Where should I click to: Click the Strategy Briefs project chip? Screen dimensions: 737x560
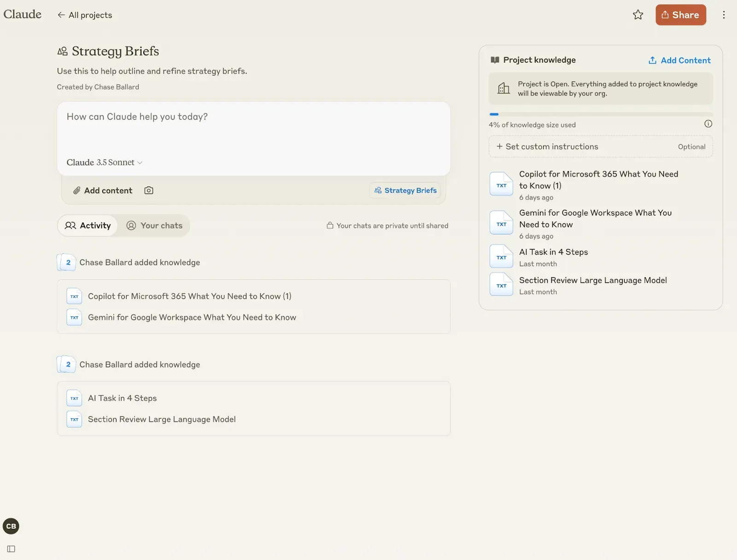pos(405,190)
